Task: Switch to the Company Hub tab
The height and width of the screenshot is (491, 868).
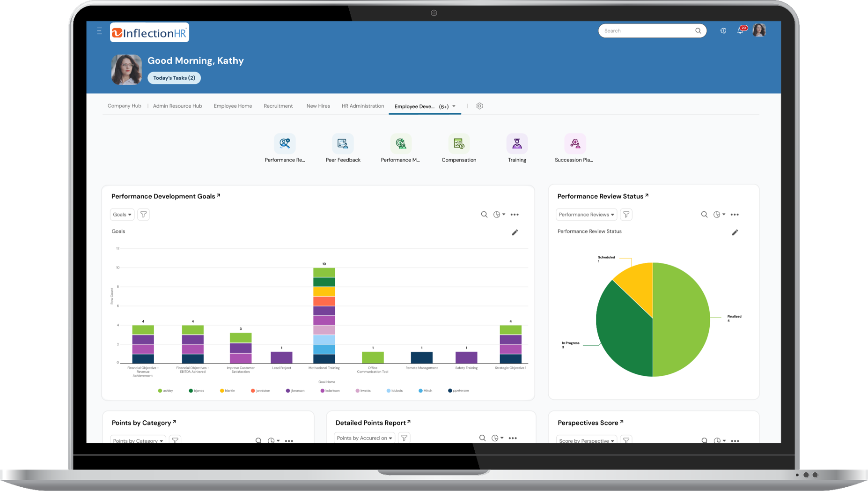Action: pos(124,106)
